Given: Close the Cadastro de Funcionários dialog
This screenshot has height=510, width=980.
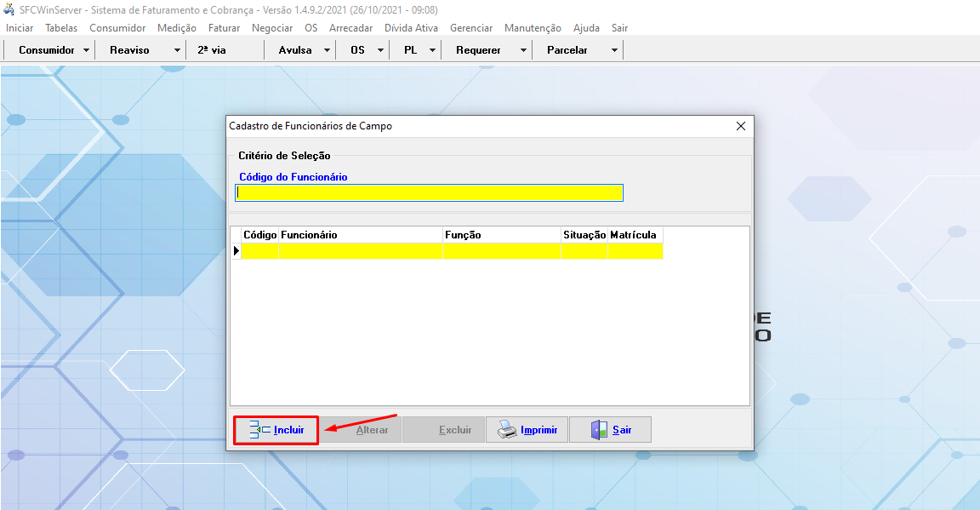Looking at the screenshot, I should click(x=740, y=126).
